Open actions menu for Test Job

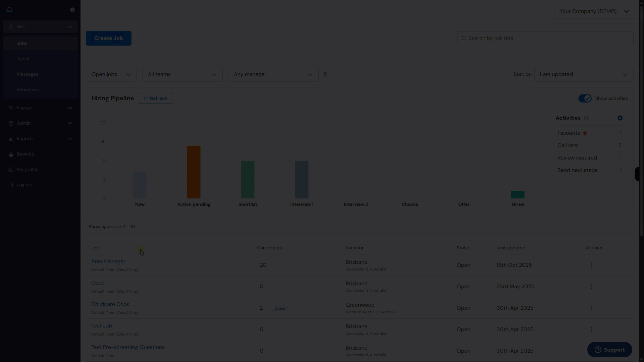point(591,329)
